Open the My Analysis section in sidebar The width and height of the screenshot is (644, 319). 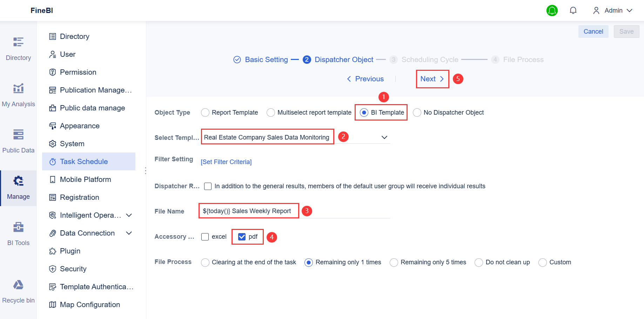pos(18,94)
